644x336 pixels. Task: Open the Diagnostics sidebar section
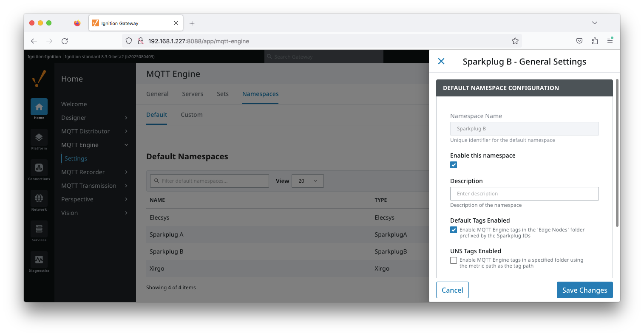click(39, 262)
